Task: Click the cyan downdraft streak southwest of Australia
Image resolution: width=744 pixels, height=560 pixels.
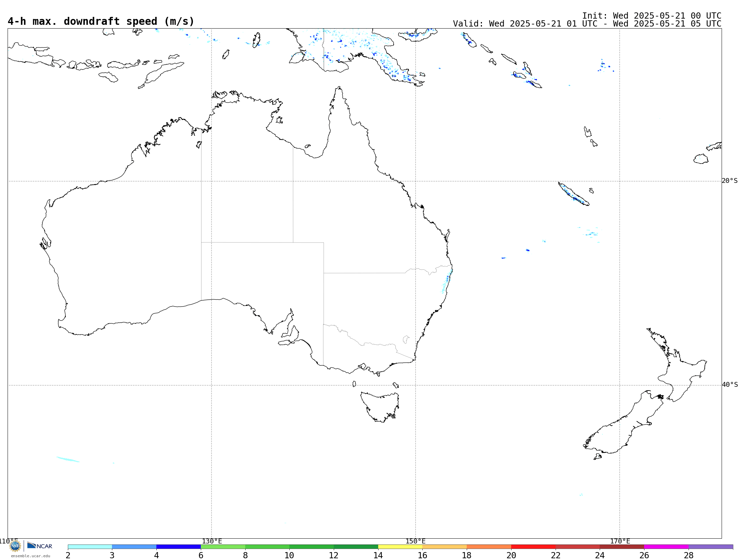Action: pos(68,459)
